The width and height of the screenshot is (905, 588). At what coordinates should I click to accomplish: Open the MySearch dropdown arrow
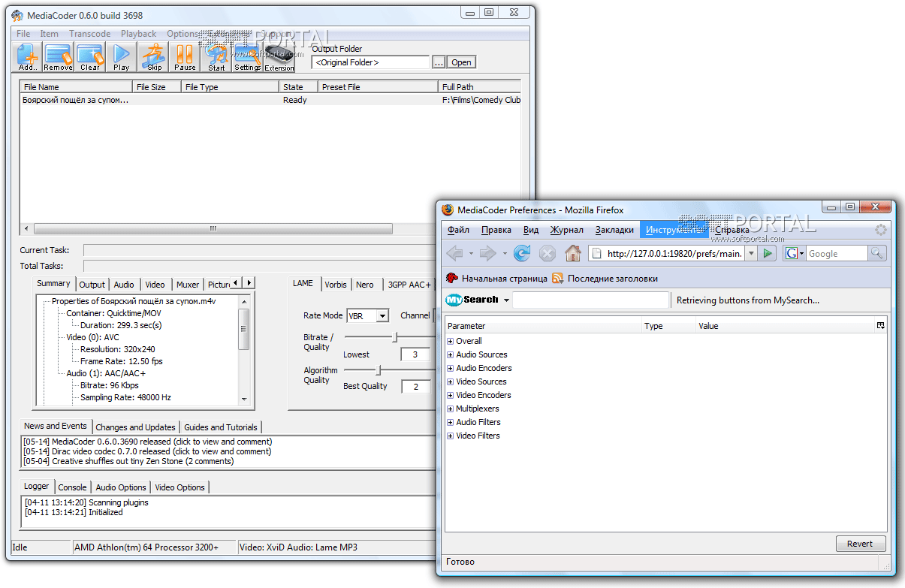coord(507,300)
